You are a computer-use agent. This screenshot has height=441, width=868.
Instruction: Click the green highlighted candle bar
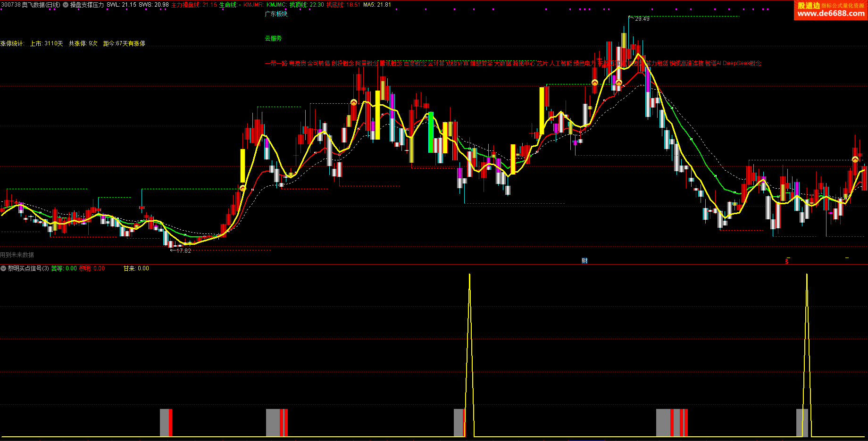click(431, 132)
